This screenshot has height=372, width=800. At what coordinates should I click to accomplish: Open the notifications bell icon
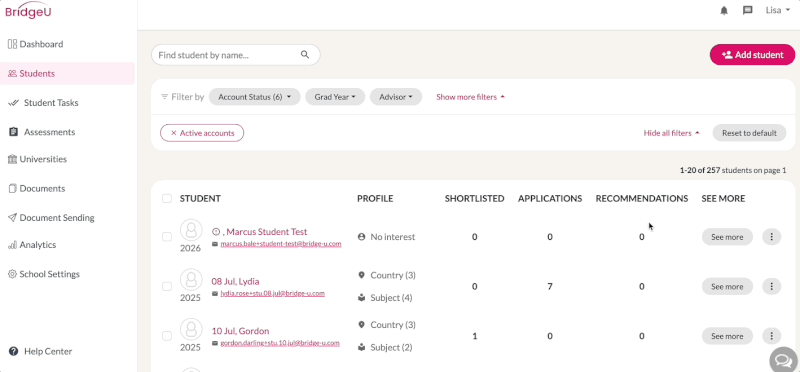pos(724,11)
